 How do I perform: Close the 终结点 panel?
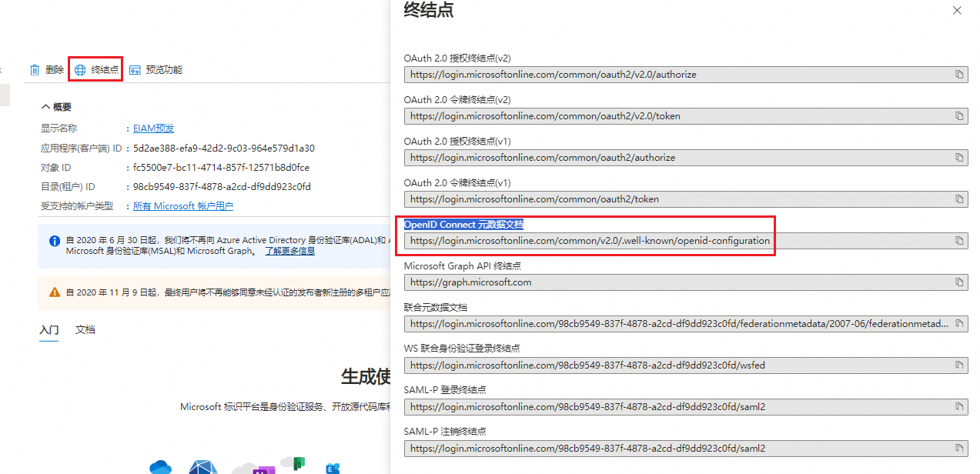click(x=957, y=11)
